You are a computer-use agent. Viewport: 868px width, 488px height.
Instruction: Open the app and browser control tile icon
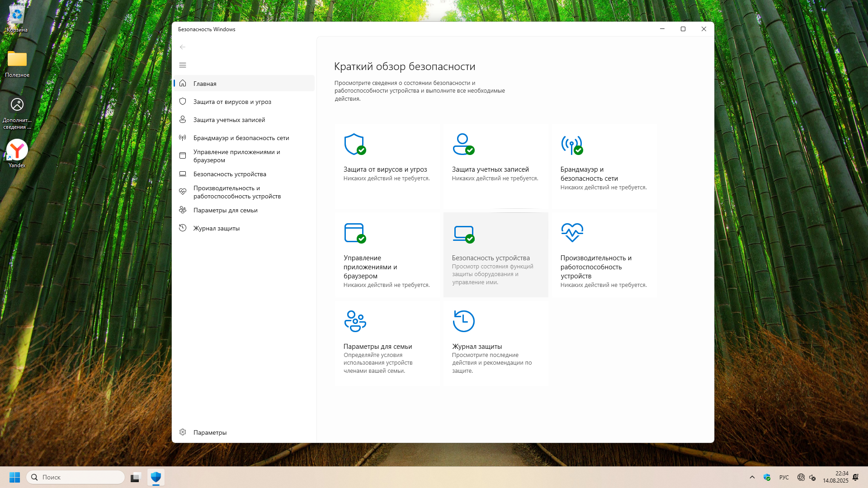click(x=355, y=233)
